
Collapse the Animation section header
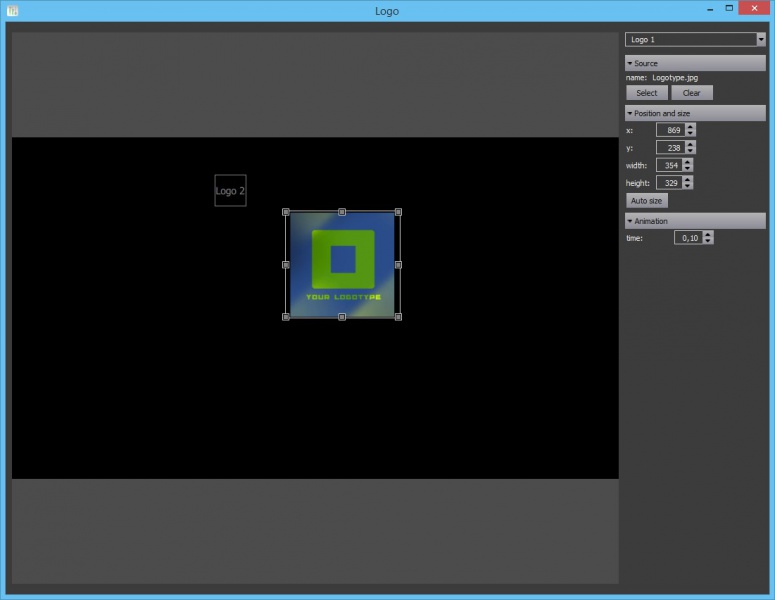(695, 221)
